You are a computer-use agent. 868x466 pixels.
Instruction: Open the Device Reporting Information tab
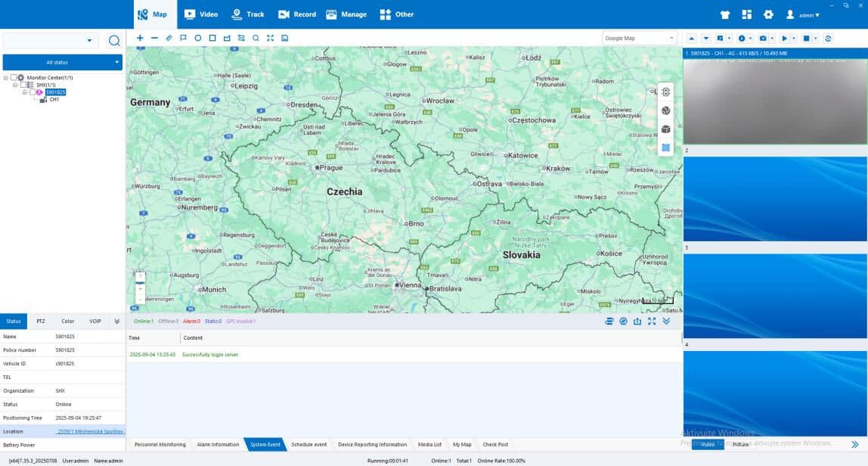372,444
